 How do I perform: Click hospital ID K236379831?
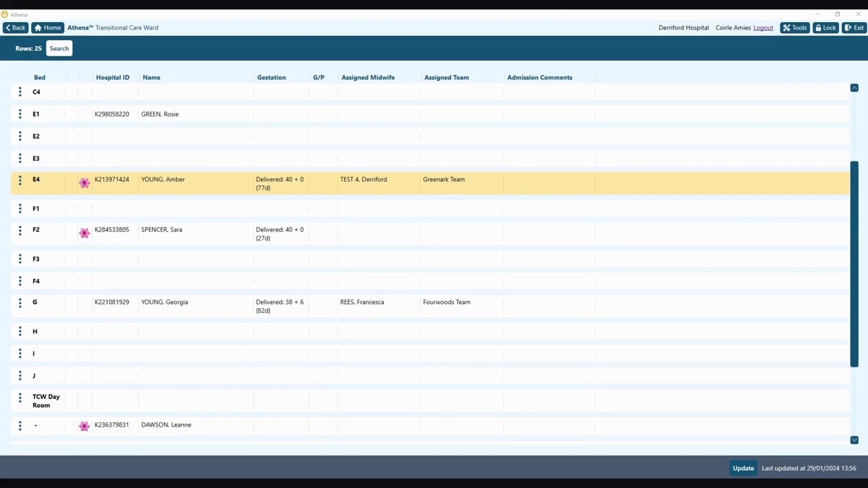[112, 425]
